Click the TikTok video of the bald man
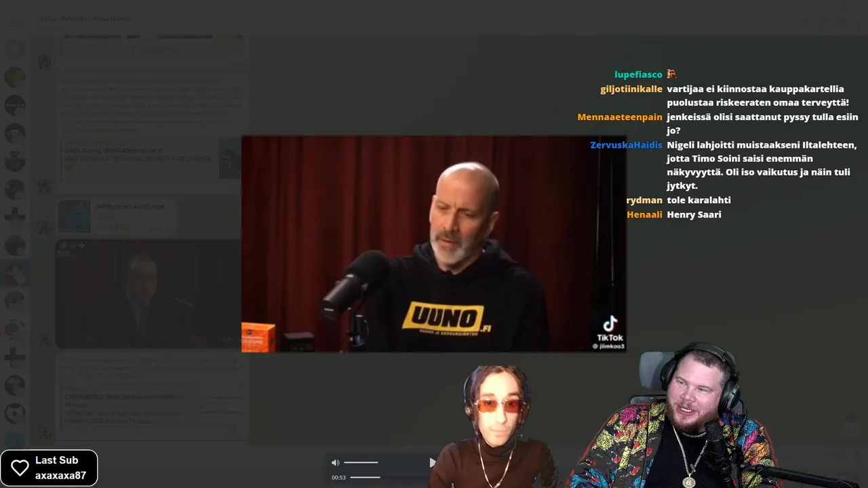The image size is (868, 488). [433, 243]
